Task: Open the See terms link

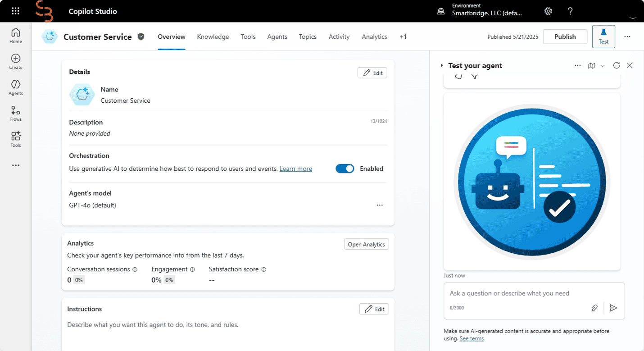Action: point(471,338)
